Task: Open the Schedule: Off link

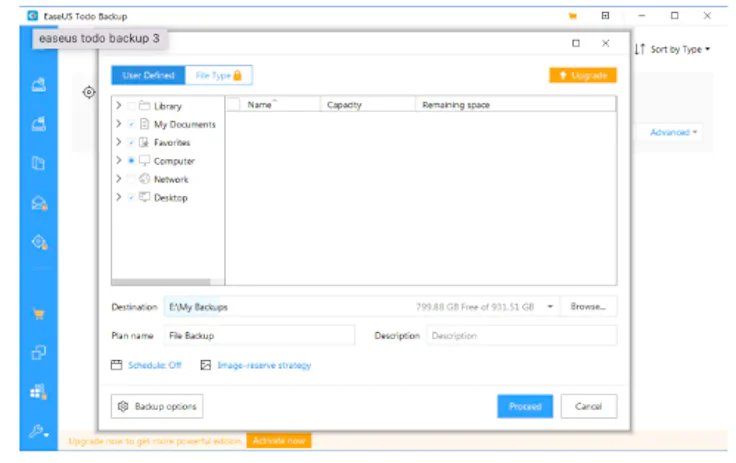Action: coord(154,365)
